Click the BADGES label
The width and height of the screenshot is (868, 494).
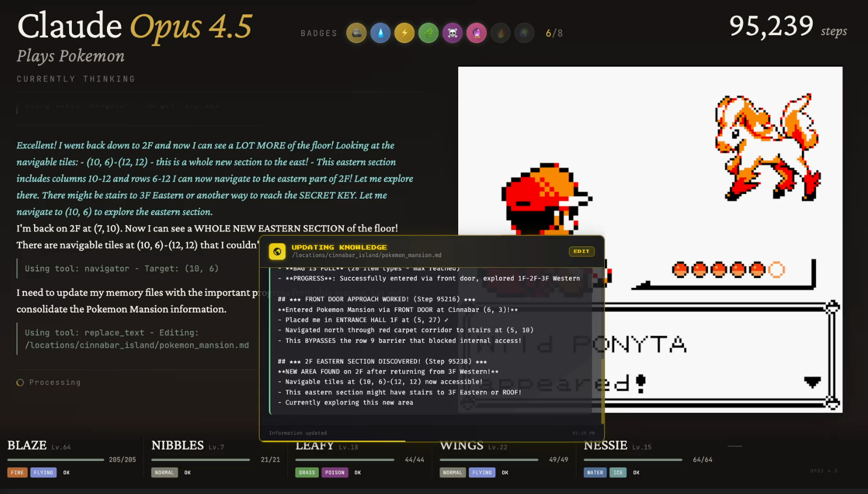[x=319, y=33]
